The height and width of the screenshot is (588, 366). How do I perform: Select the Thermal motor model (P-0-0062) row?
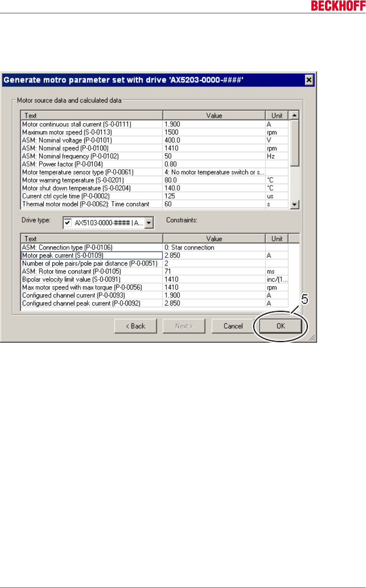coord(155,204)
